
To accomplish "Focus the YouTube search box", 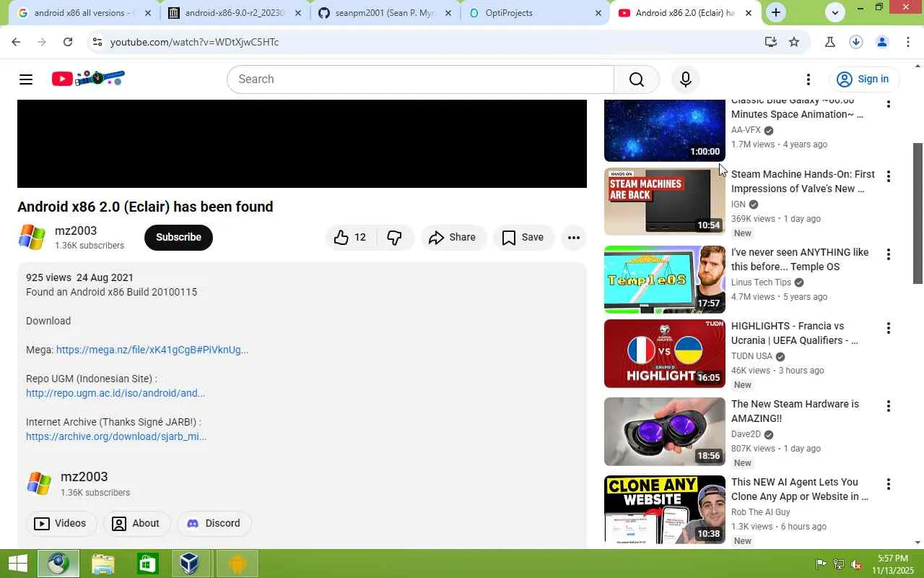I will [420, 79].
